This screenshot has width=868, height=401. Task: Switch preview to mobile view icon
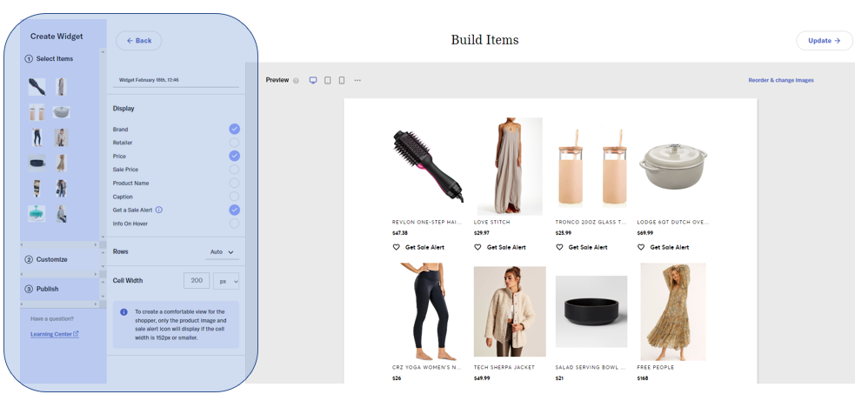click(x=342, y=80)
